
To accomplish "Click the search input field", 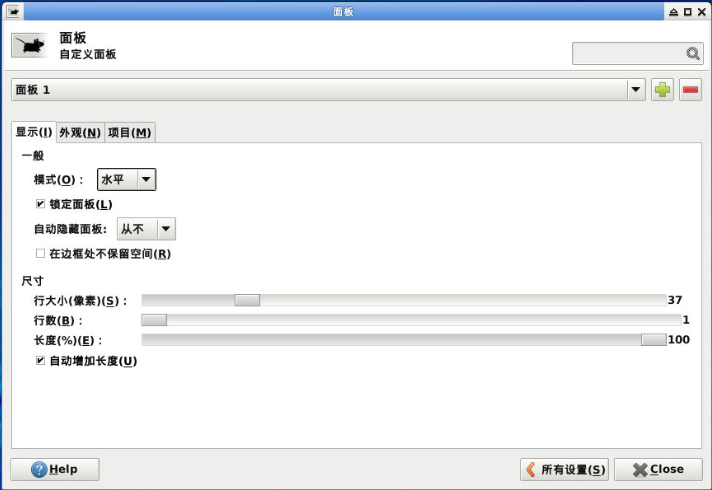I will point(628,54).
